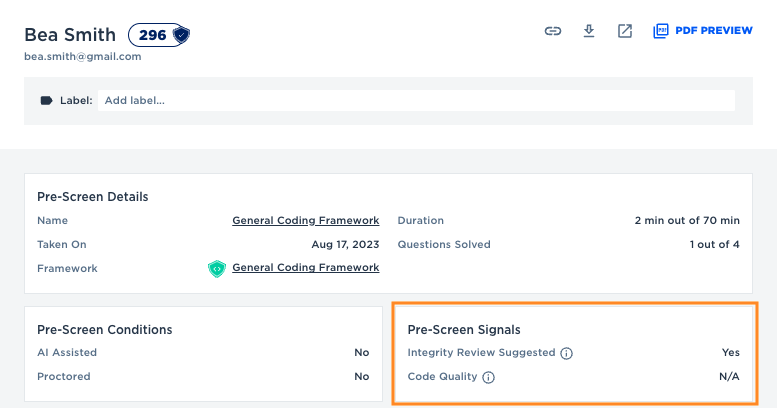The width and height of the screenshot is (777, 408).
Task: Click the download report icon
Action: [x=589, y=31]
